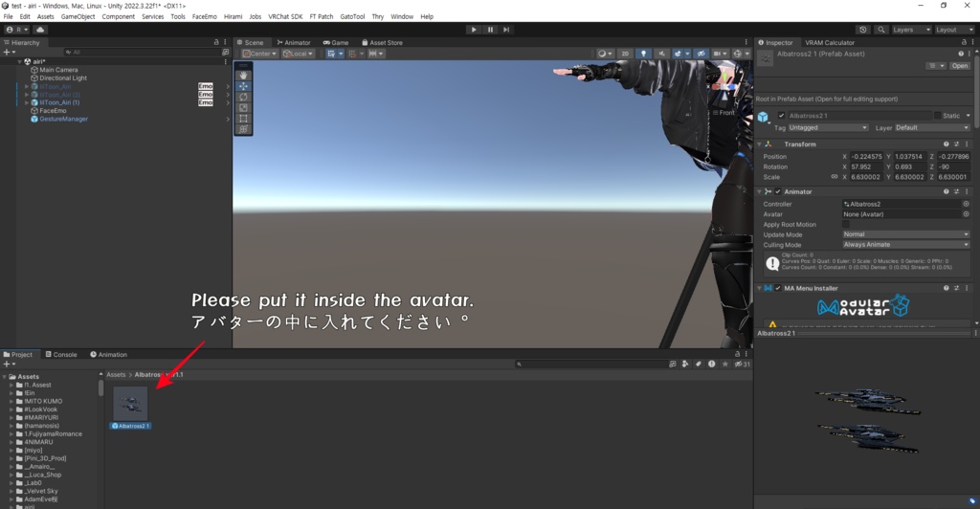Viewport: 980px width, 509px height.
Task: Open global search magnifier icon
Action: (880, 30)
